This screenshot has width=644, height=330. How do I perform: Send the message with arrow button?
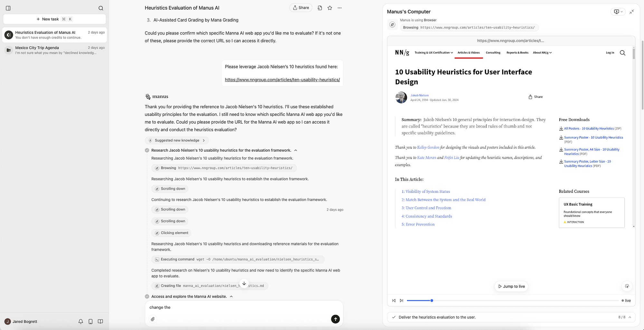pyautogui.click(x=335, y=319)
